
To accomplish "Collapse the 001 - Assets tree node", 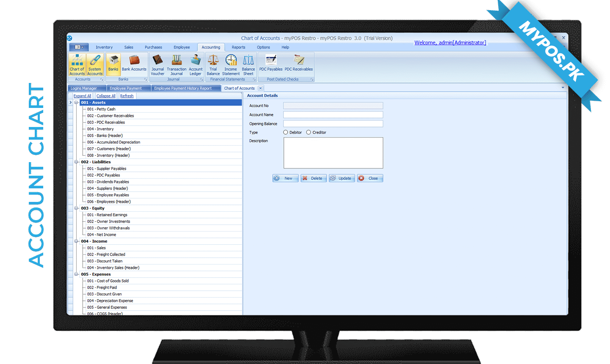I will [x=76, y=102].
